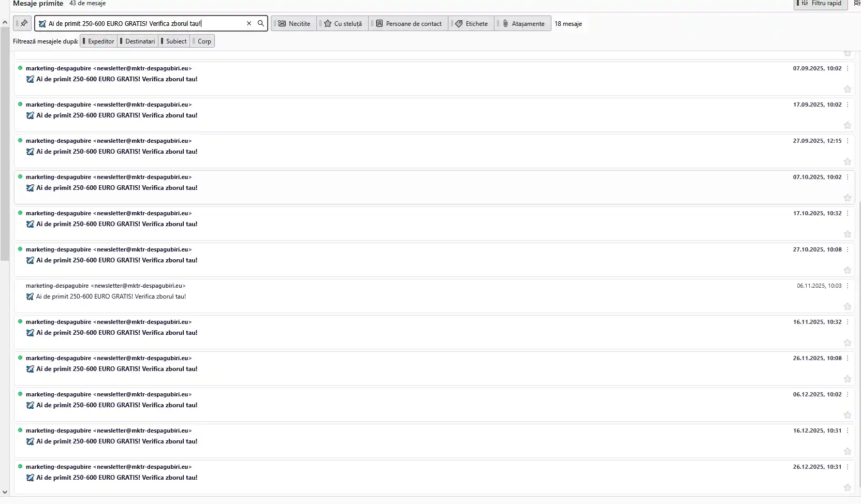This screenshot has height=504, width=861.
Task: Click the magnifier icon in search box
Action: pyautogui.click(x=261, y=23)
